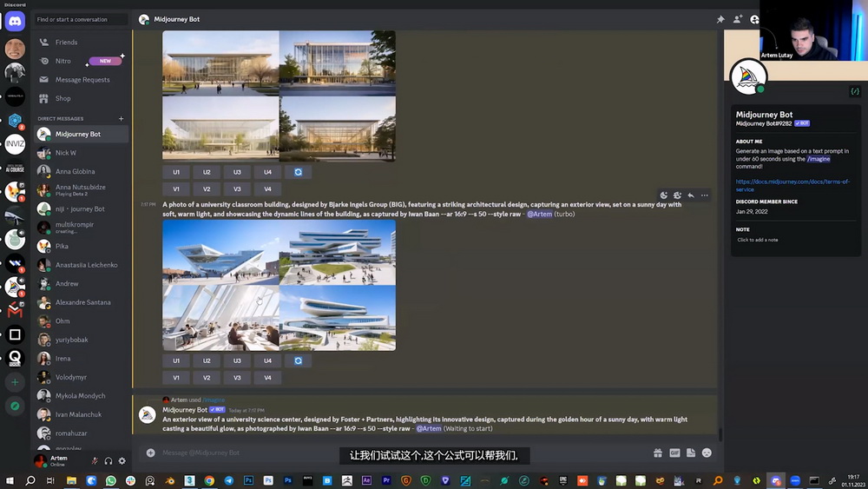Toggle microphone mute in user panel
Viewport: 868px width, 489px height.
tap(95, 460)
